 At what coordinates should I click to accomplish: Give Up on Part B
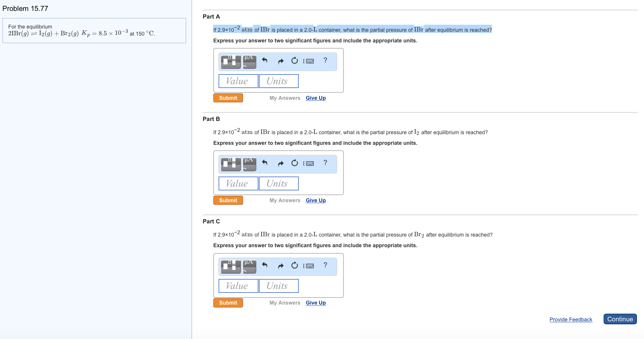[316, 200]
